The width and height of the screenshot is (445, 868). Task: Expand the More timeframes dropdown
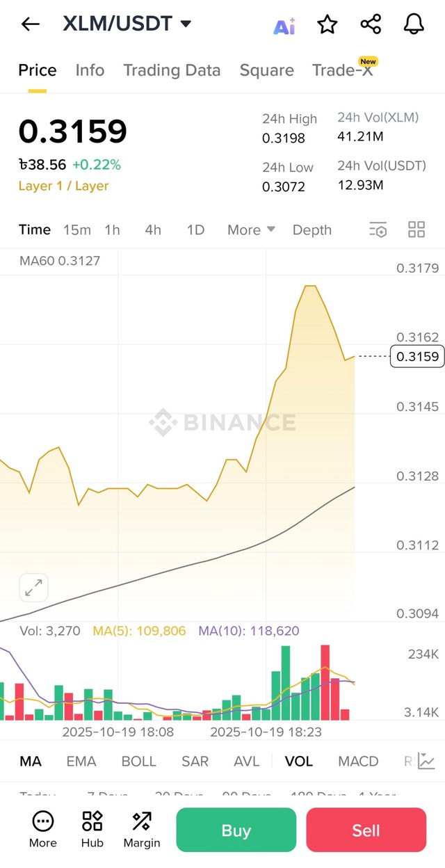click(251, 230)
